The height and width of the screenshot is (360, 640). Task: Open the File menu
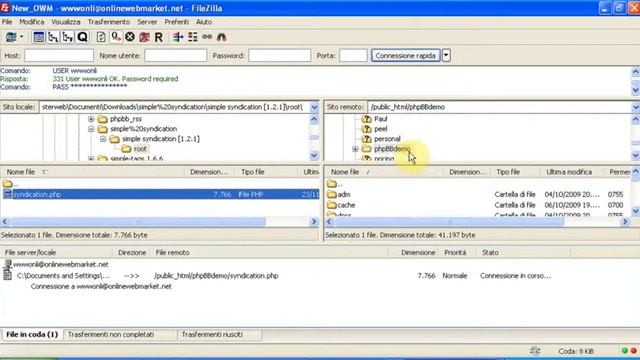(x=7, y=22)
